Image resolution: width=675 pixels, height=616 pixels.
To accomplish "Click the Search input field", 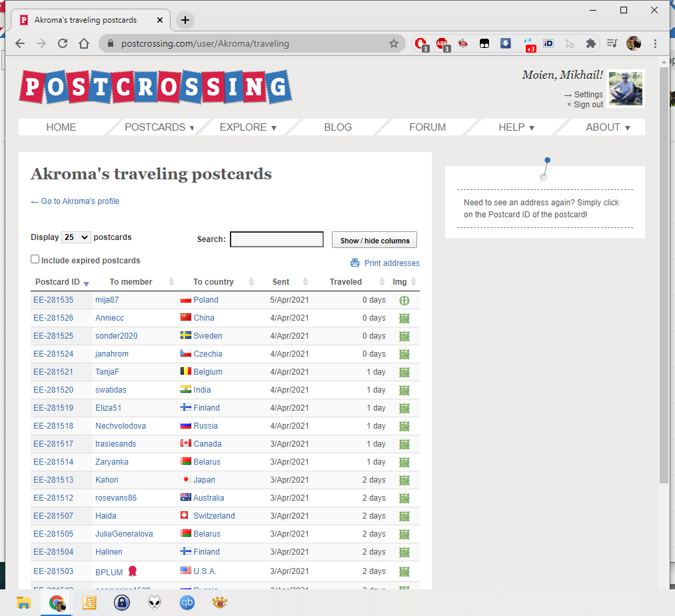I will (277, 239).
